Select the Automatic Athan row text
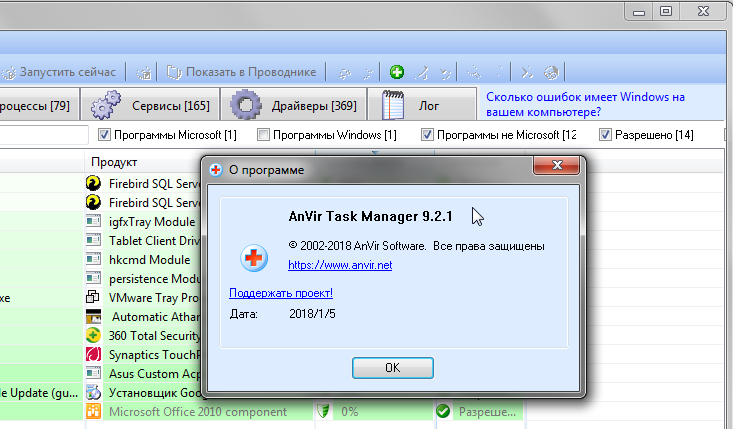Viewport: 733px width, 429px height. tap(156, 317)
